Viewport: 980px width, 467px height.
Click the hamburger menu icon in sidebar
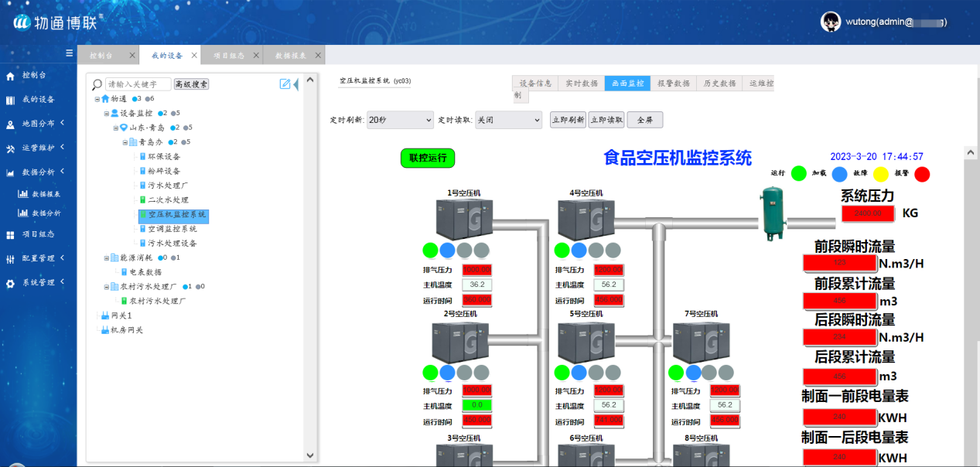(x=69, y=53)
